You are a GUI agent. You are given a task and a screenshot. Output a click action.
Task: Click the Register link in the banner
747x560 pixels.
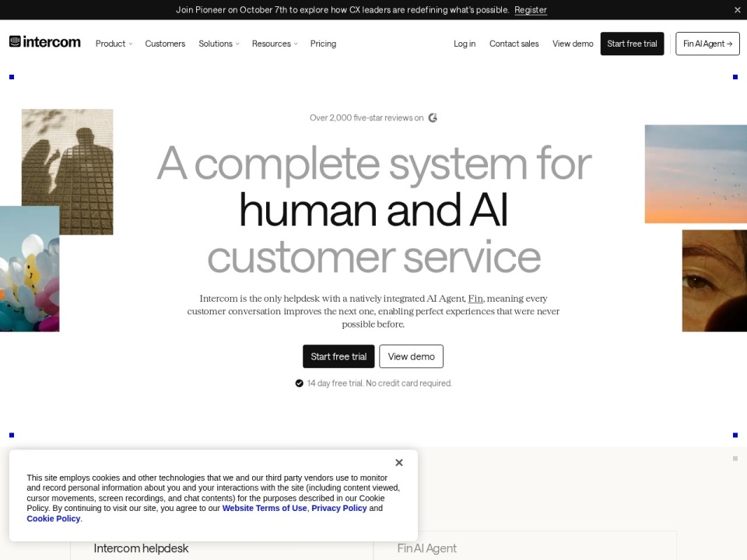(x=530, y=9)
